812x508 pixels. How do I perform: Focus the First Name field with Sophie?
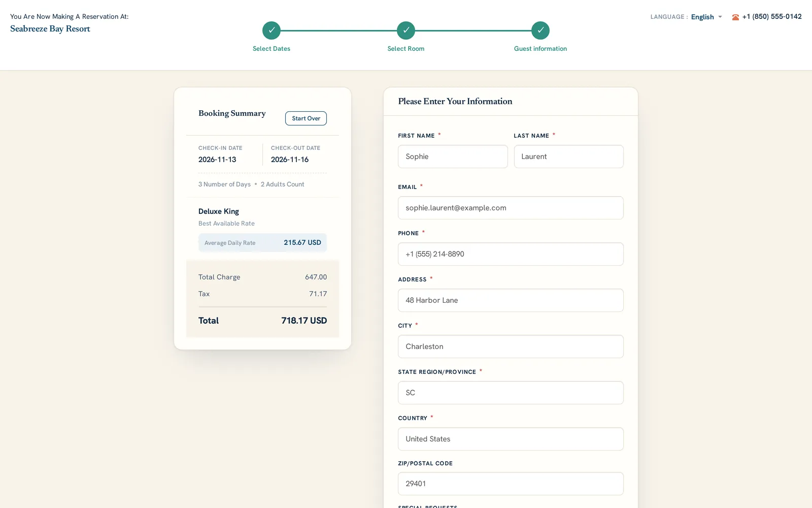pyautogui.click(x=453, y=156)
